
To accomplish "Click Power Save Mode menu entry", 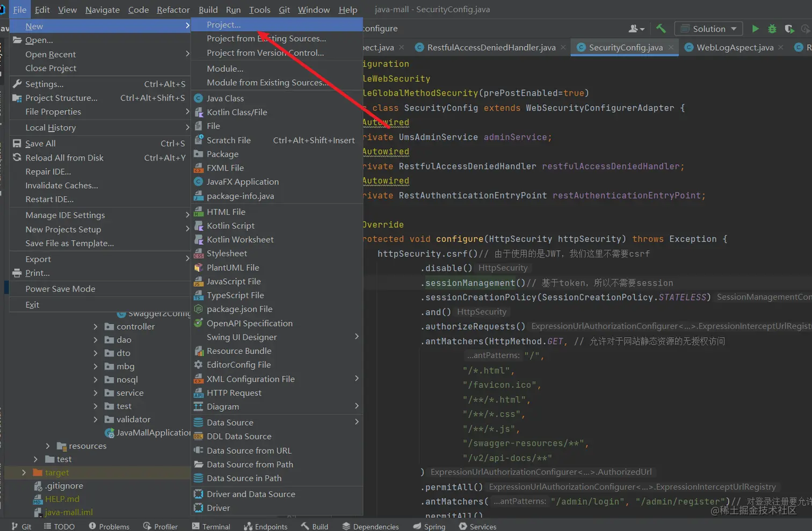I will click(x=60, y=289).
